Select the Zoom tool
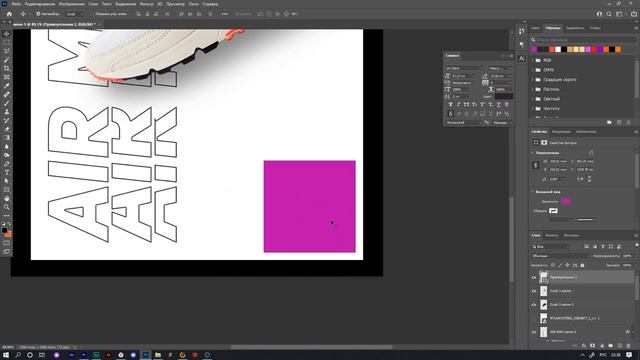The image size is (640, 360). coord(7,207)
